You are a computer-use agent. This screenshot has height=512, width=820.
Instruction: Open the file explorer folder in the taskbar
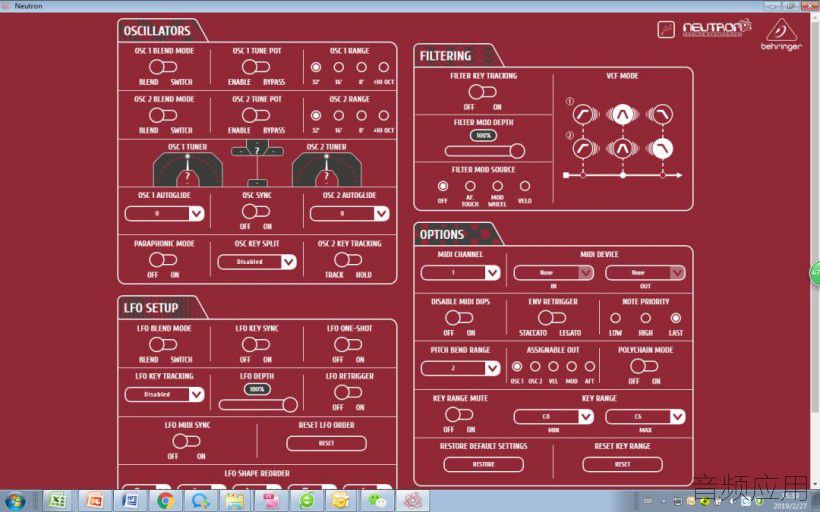235,501
